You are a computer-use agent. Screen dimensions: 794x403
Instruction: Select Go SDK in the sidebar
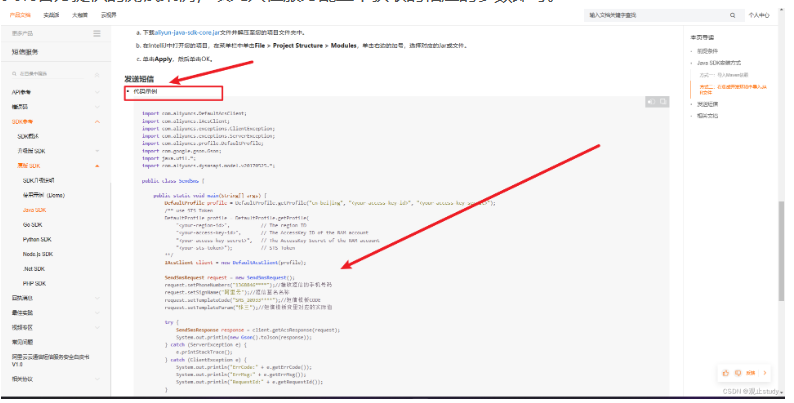pos(32,225)
